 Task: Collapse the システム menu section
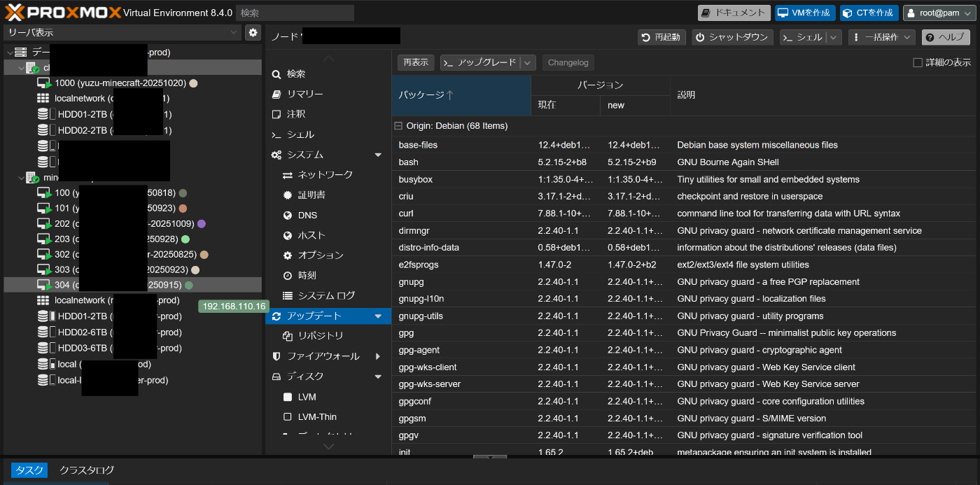(x=378, y=155)
